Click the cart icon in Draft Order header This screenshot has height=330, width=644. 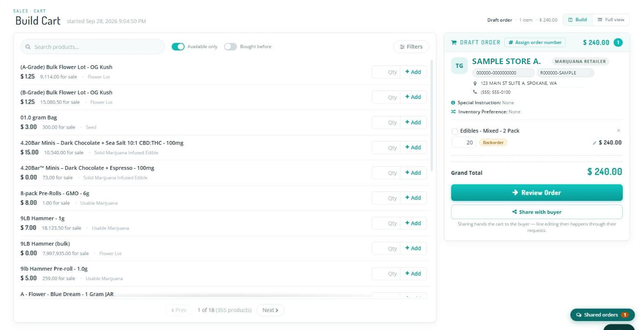click(454, 42)
